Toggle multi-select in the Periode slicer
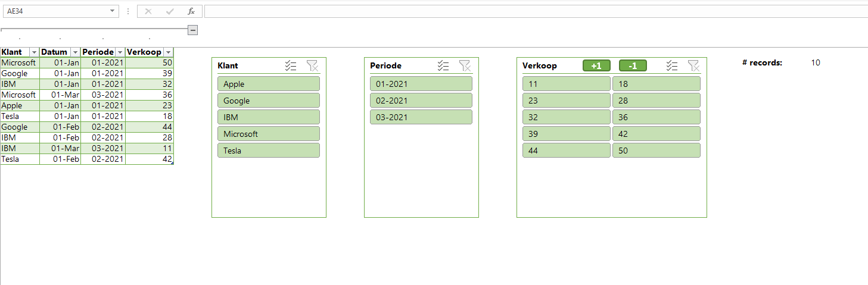This screenshot has width=868, height=285. pos(443,65)
